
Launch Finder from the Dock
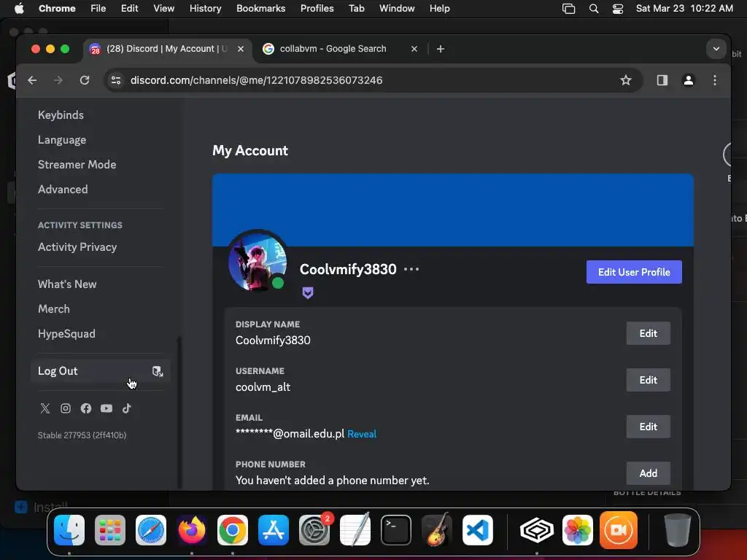(x=69, y=530)
